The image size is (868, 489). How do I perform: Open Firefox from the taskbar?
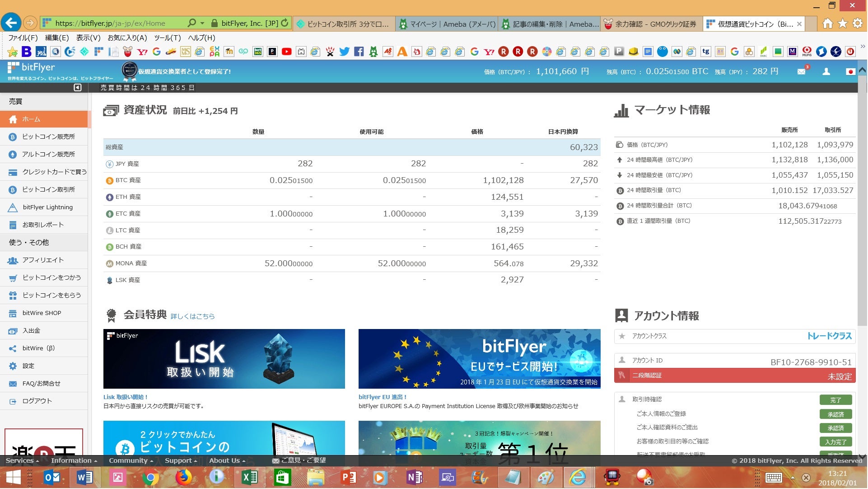point(183,478)
